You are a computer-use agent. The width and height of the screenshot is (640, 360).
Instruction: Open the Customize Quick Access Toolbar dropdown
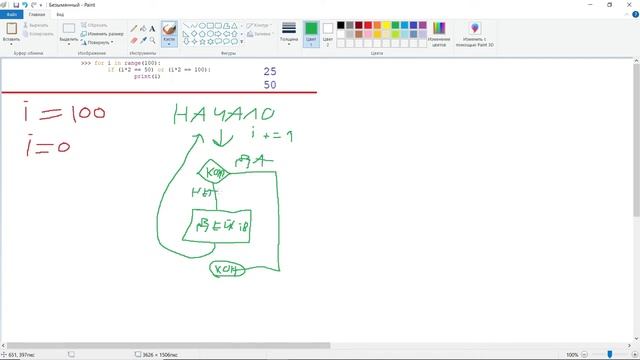click(x=41, y=5)
